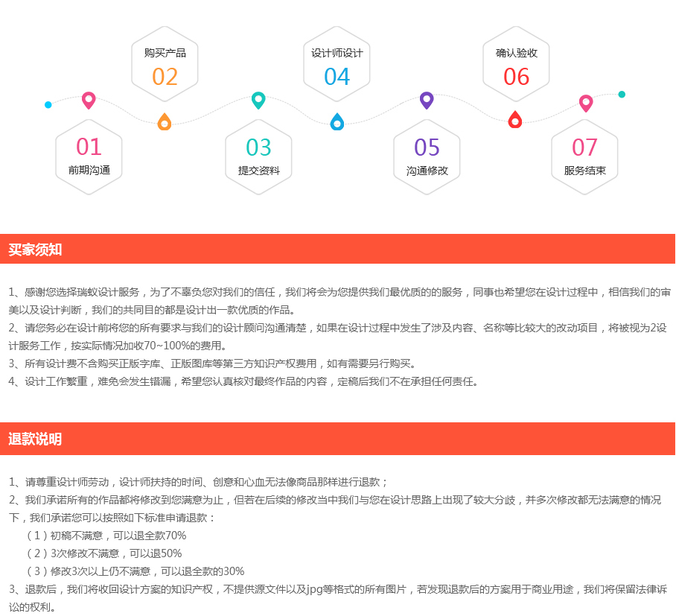Select the 03 提交资料 hexagon
The width and height of the screenshot is (676, 616).
(x=258, y=157)
